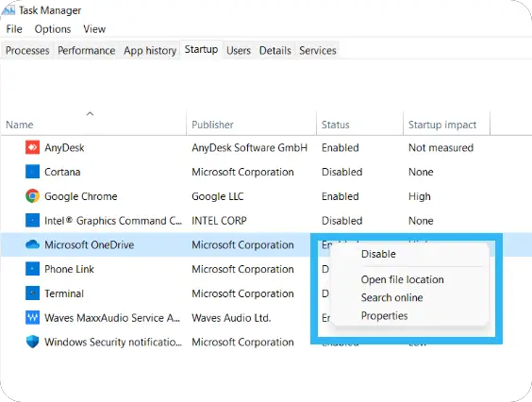
Task: Open the File menu
Action: [14, 29]
